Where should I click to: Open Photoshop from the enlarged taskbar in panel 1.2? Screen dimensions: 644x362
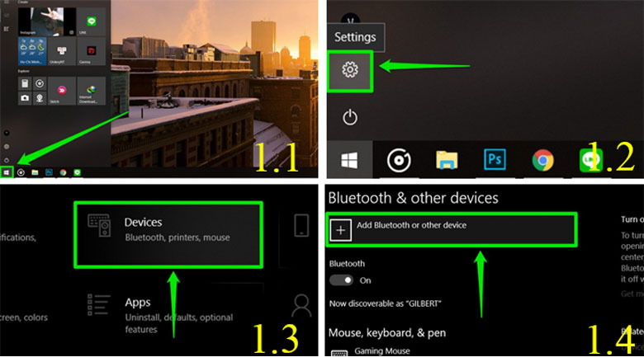[x=495, y=160]
